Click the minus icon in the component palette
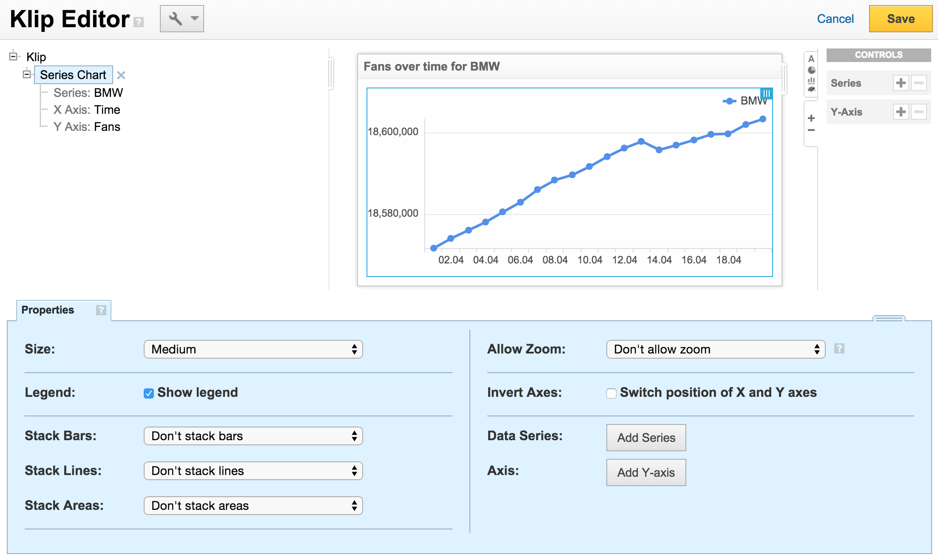The width and height of the screenshot is (938, 560). tap(811, 130)
